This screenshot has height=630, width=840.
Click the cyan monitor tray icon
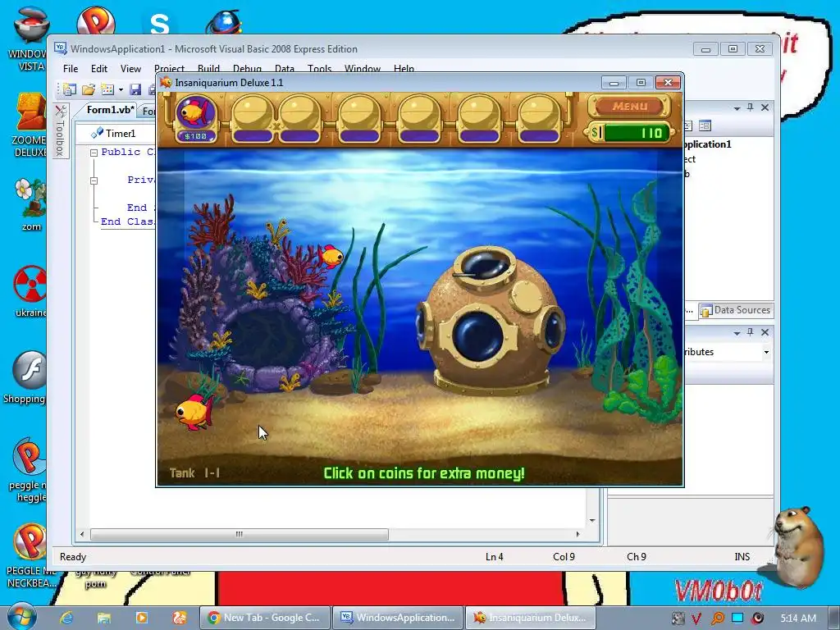click(737, 618)
